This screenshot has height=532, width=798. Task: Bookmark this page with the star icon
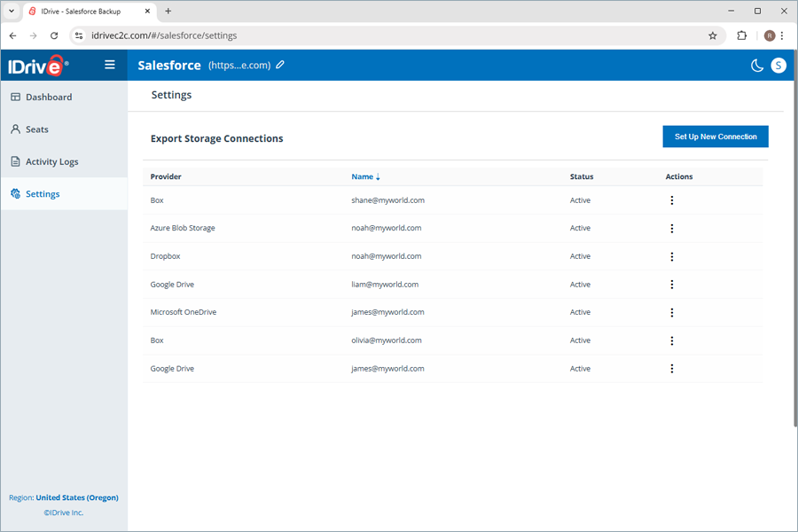[x=713, y=35]
